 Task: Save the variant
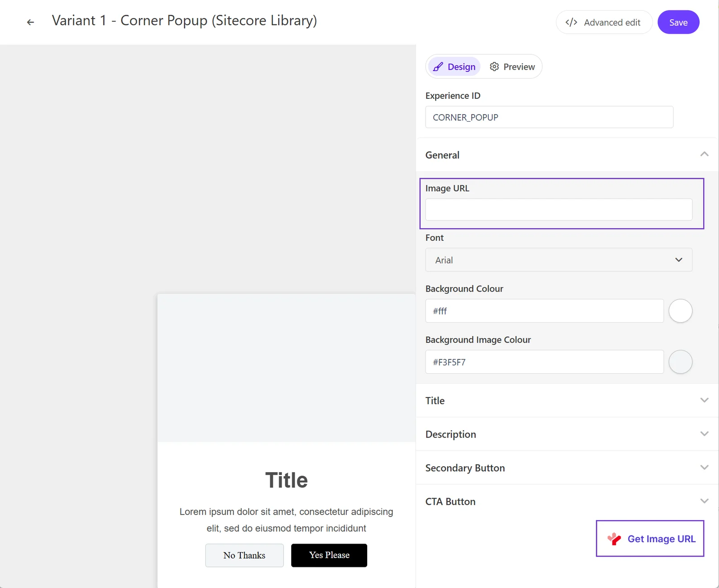coord(678,22)
